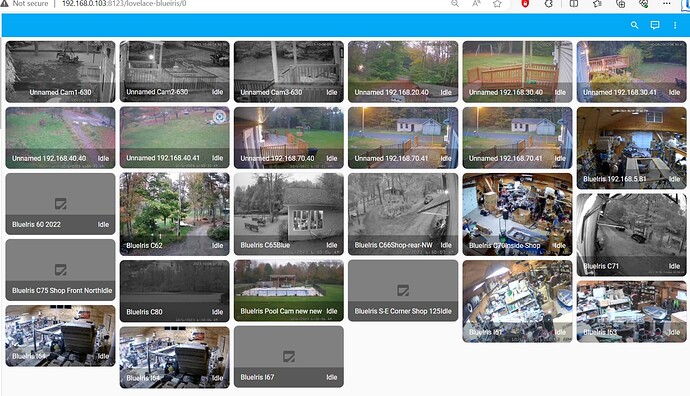Viewport: 690px width, 396px height.
Task: Click placeholder icon on BlueIris S-E Corner Shop 125
Action: click(403, 290)
